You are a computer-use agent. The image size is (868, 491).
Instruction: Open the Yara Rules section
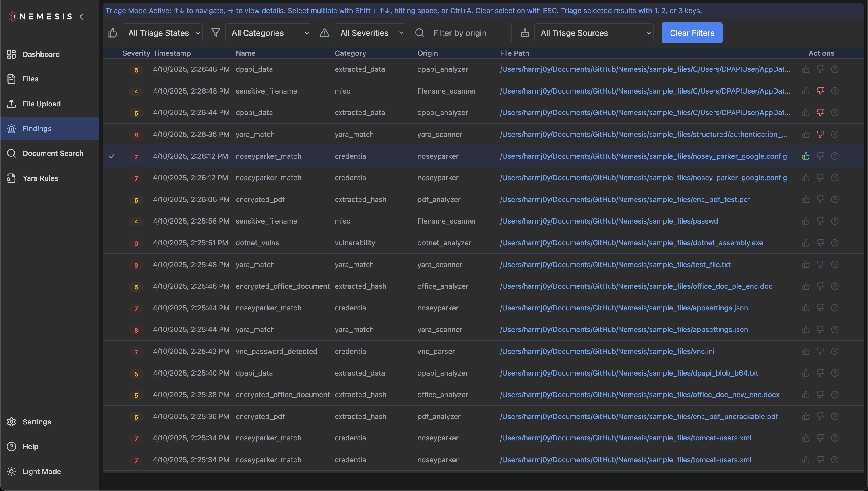[40, 178]
